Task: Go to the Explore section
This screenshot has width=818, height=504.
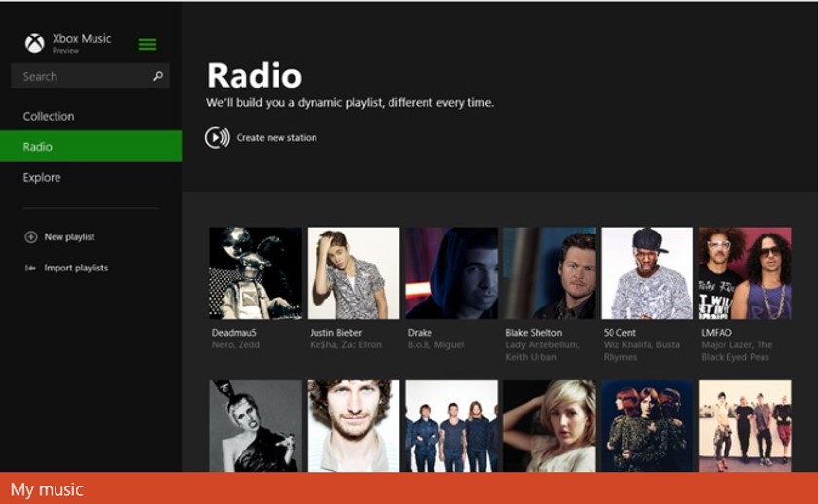Action: coord(42,177)
